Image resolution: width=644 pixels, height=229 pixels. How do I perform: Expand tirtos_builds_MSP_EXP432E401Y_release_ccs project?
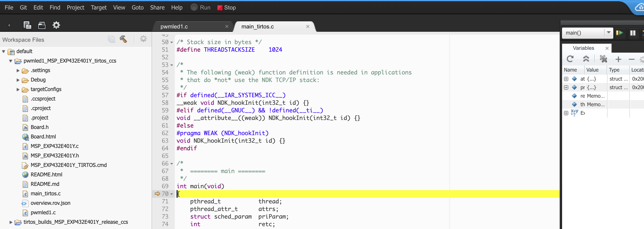point(10,222)
